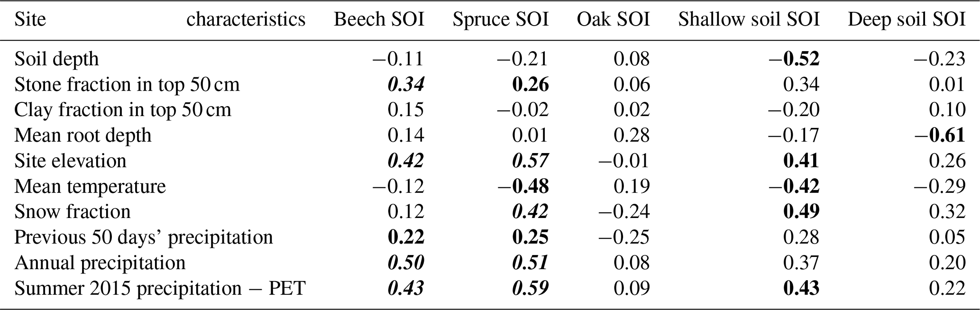Click Spruce SOI value 0.59
Image resolution: width=980 pixels, height=310 pixels.
point(530,288)
